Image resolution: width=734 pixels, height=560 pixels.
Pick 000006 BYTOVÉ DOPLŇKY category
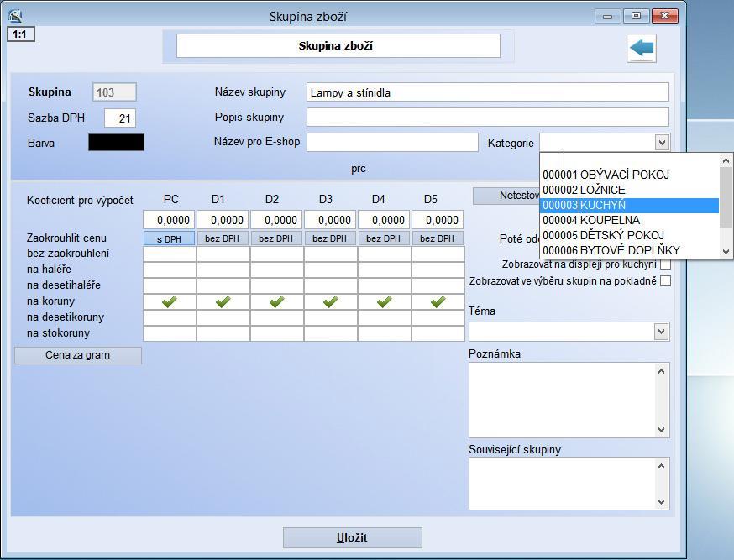point(629,250)
